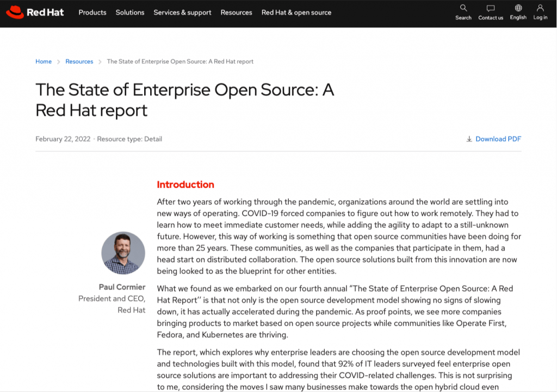Click the President and CEO title text

pyautogui.click(x=112, y=298)
